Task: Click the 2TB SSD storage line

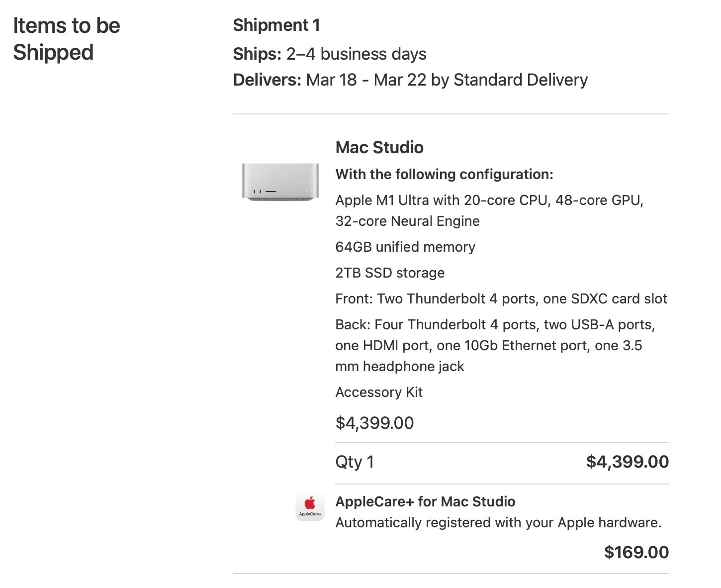Action: click(390, 273)
